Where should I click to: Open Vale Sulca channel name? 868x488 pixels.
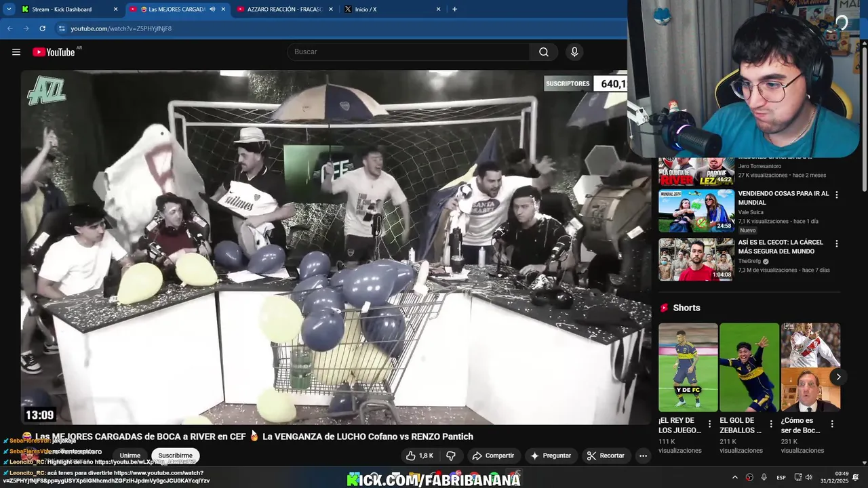point(752,212)
